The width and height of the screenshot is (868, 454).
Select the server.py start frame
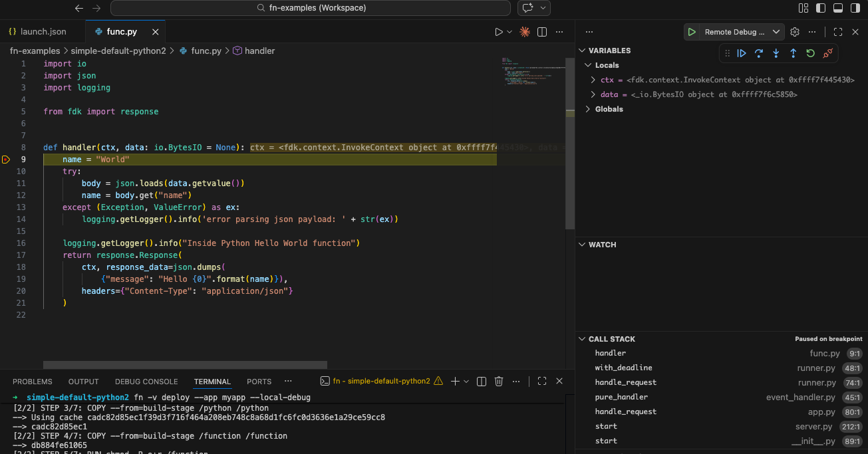(721, 427)
